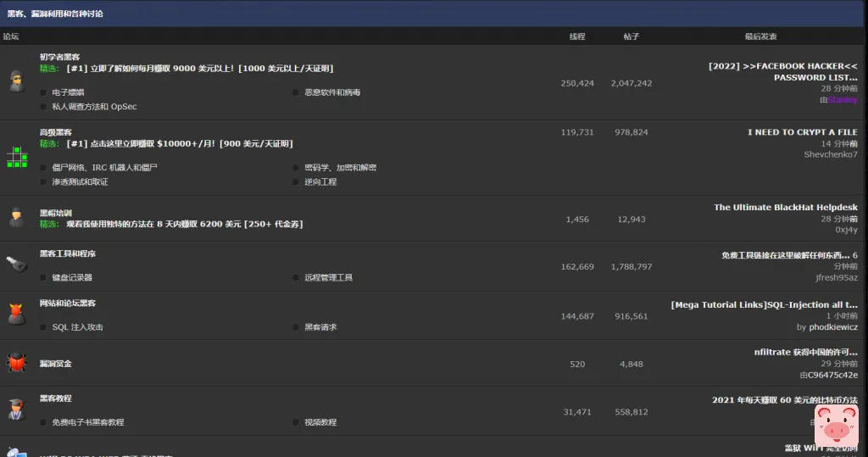Open the 视频教程 subforum
Image resolution: width=868 pixels, height=457 pixels.
coord(320,422)
